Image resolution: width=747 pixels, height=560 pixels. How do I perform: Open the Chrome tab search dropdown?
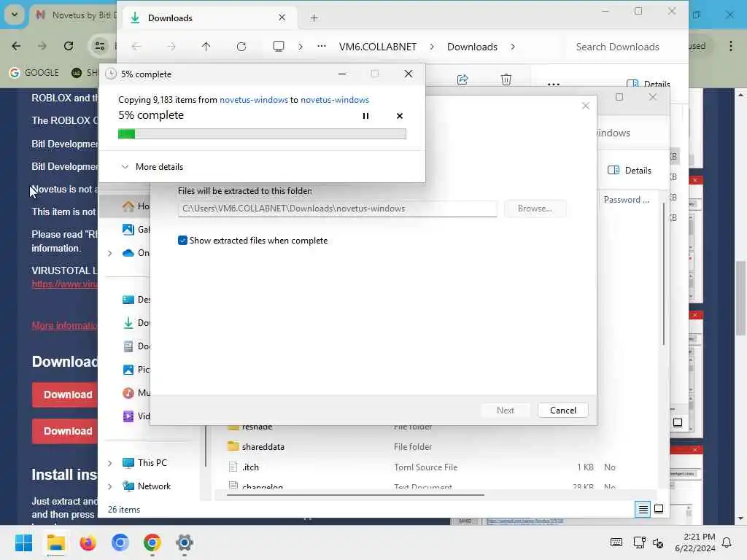click(15, 15)
